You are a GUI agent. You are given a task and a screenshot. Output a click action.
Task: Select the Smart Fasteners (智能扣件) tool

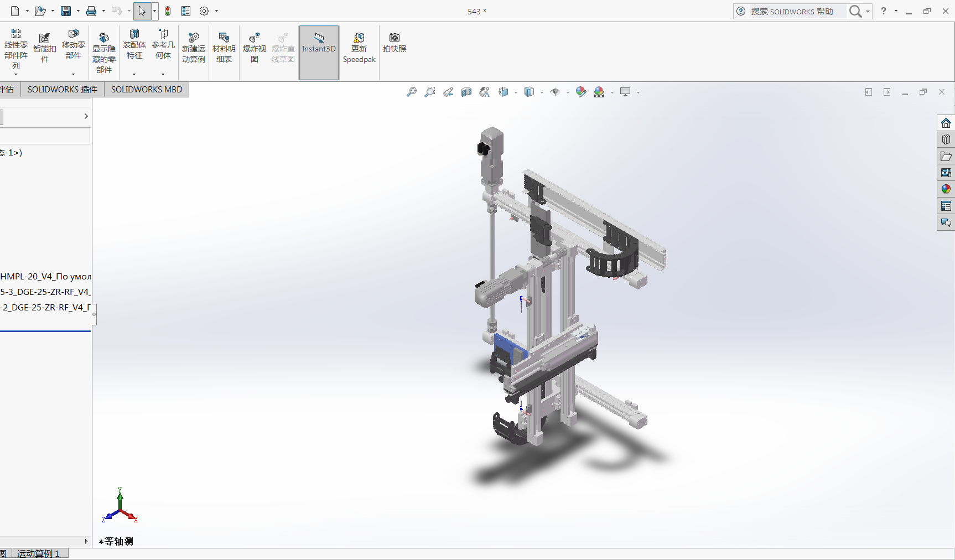click(44, 48)
